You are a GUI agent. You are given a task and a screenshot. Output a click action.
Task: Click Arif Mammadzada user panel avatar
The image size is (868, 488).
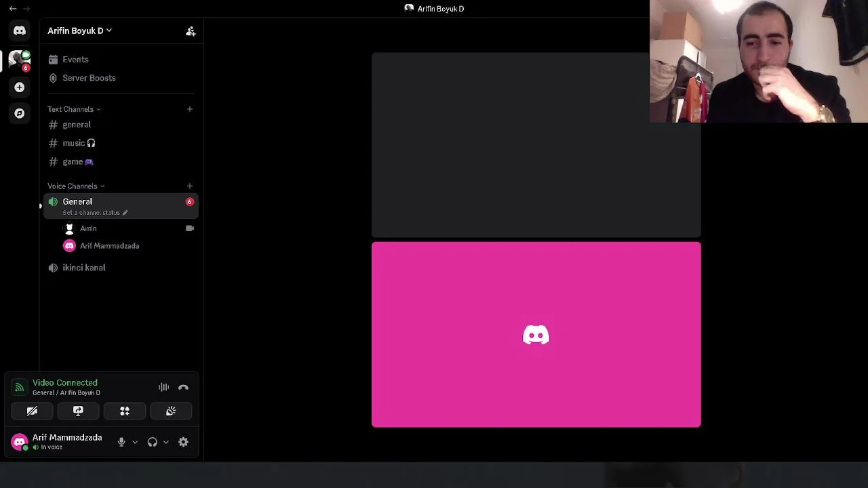coord(20,442)
